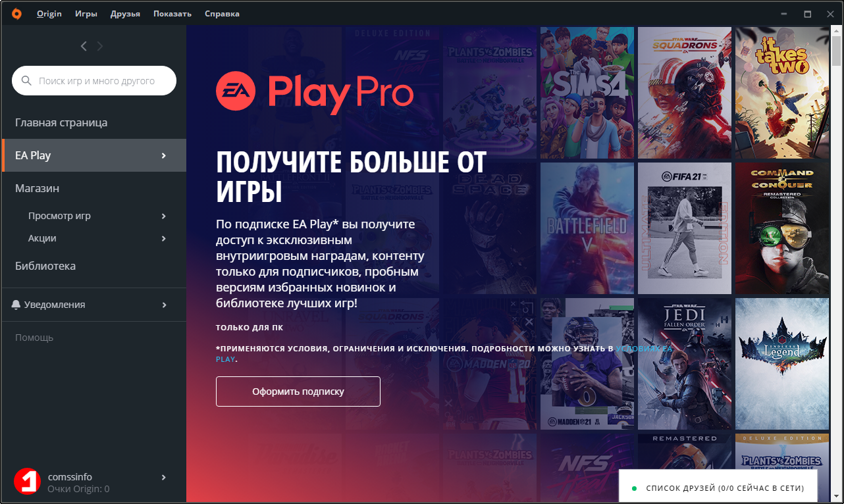
Task: Focus the game search field
Action: point(94,81)
